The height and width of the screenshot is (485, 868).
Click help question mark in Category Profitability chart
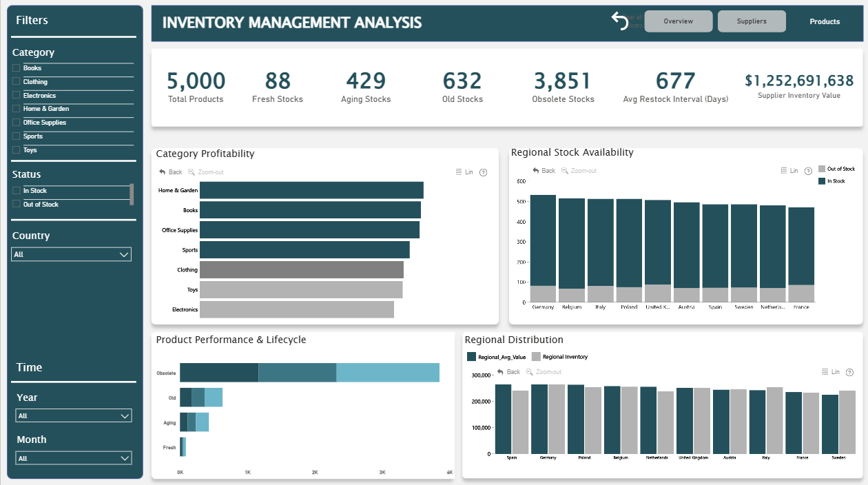pyautogui.click(x=483, y=172)
